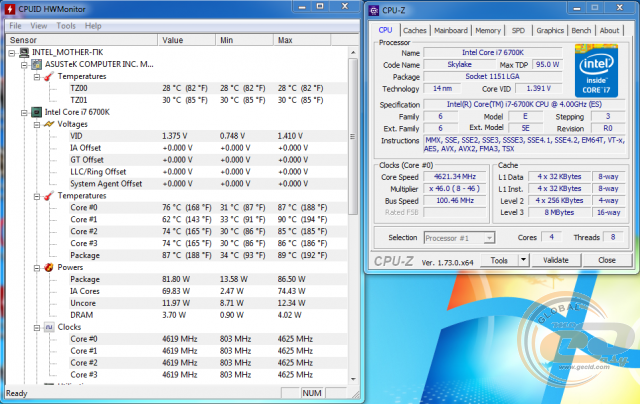Viewport: 640px width, 404px height.
Task: Click the Voltages lightning icon
Action: [x=49, y=124]
